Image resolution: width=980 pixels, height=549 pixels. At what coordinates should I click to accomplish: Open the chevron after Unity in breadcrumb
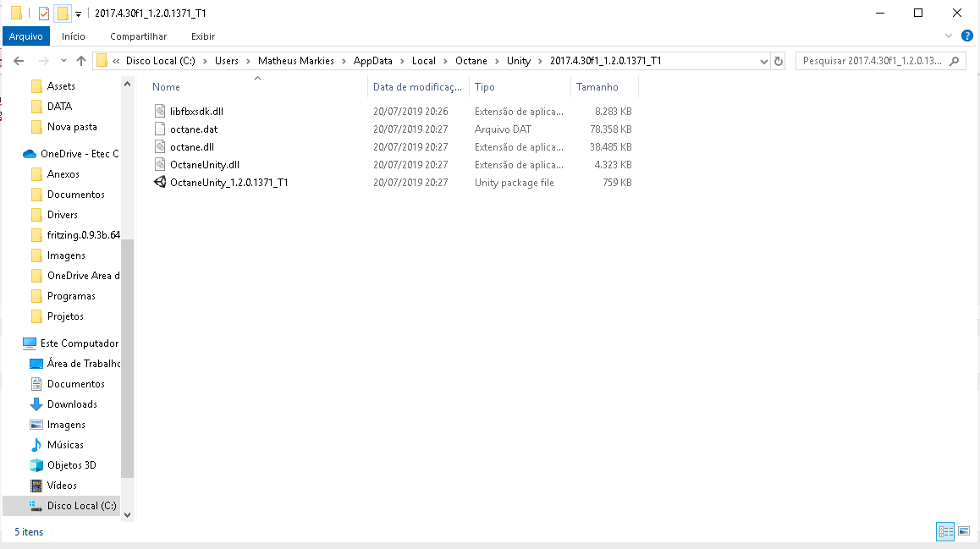pos(540,61)
